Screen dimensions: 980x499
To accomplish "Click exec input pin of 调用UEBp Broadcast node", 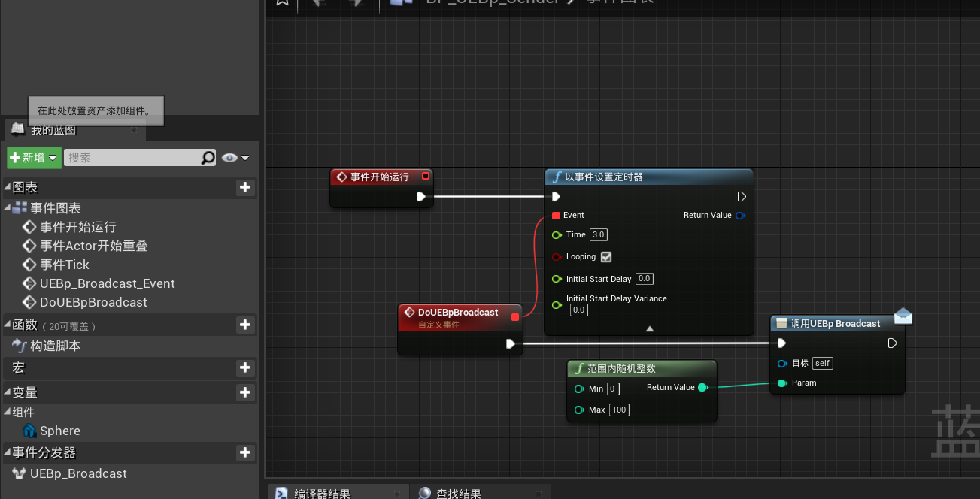I will pos(781,343).
